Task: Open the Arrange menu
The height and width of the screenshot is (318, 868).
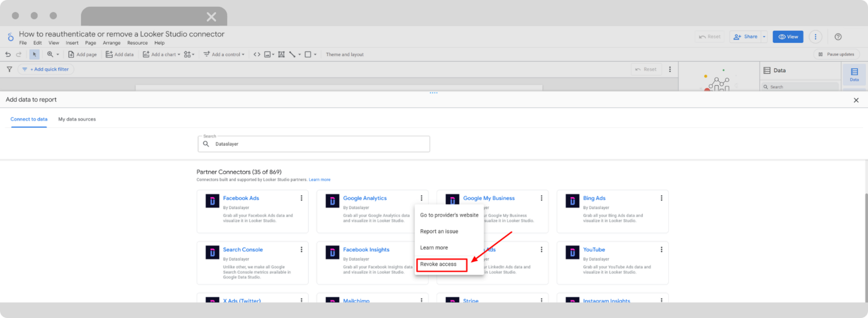Action: (x=112, y=43)
